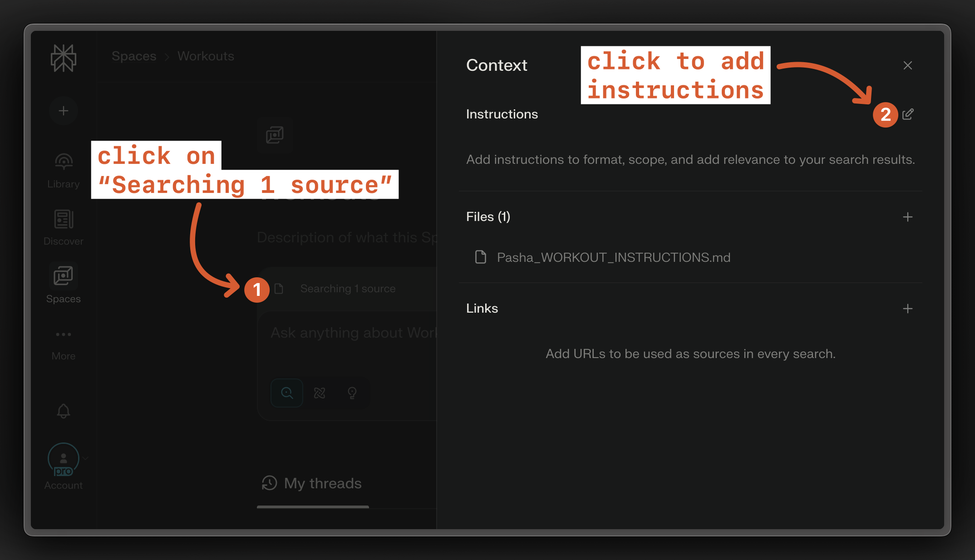The width and height of the screenshot is (975, 560).
Task: Open the Library from the sidebar
Action: [x=64, y=161]
